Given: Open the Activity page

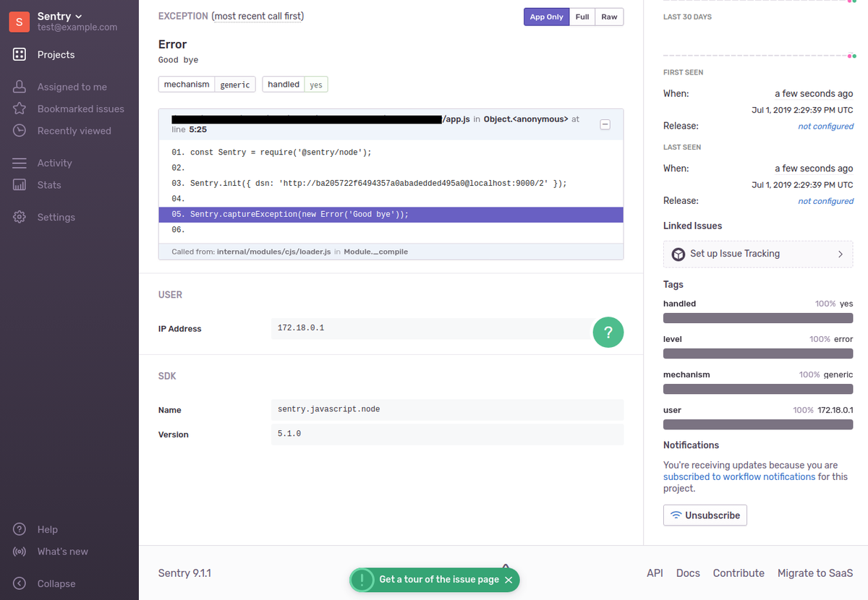Looking at the screenshot, I should 54,163.
